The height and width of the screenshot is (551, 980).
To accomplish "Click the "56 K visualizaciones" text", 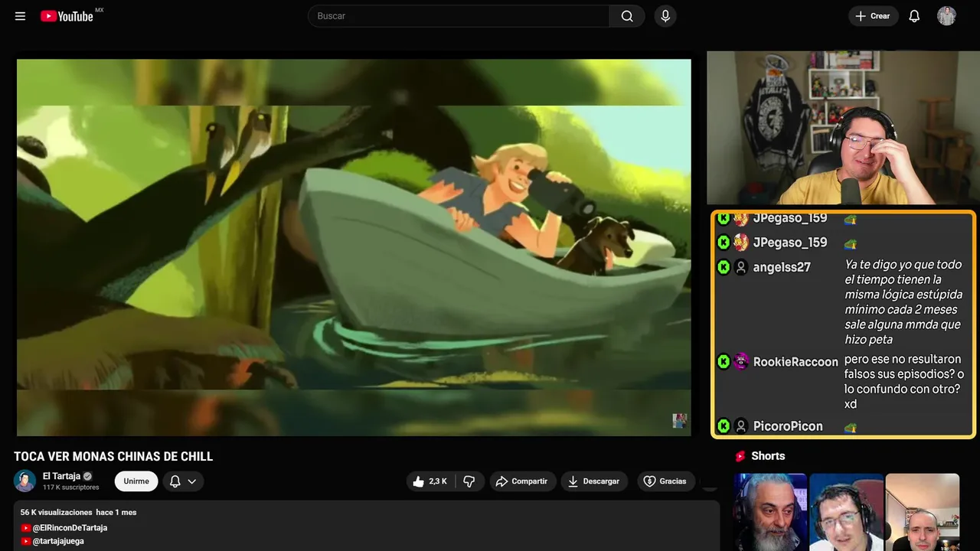I will (x=56, y=513).
